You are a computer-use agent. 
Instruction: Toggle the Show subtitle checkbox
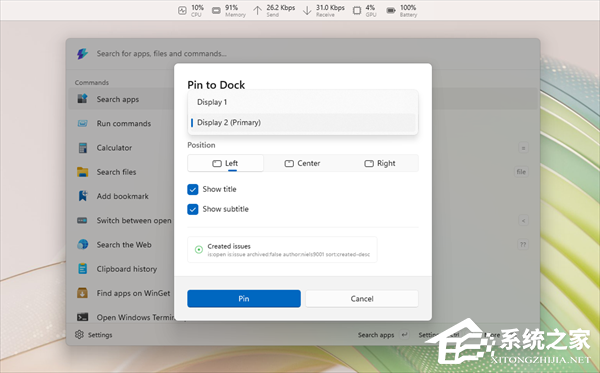(193, 209)
